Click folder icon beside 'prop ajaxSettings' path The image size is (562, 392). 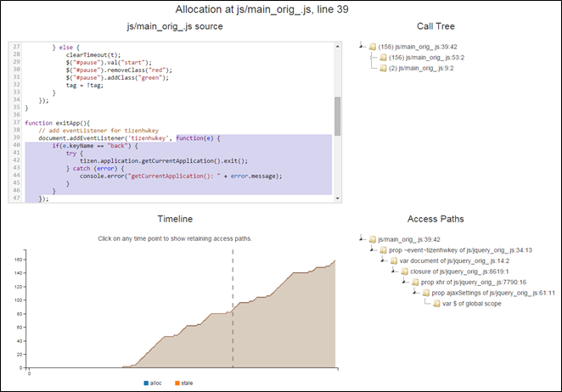[425, 293]
